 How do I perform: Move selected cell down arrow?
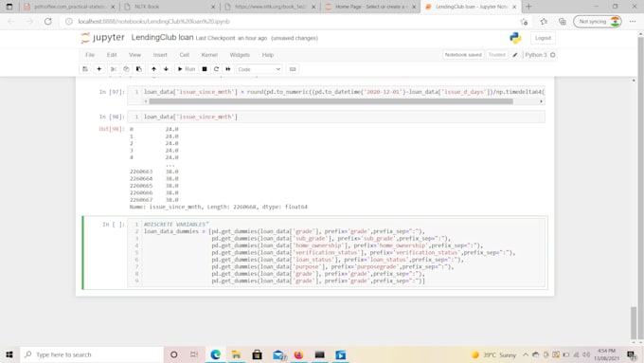point(166,69)
